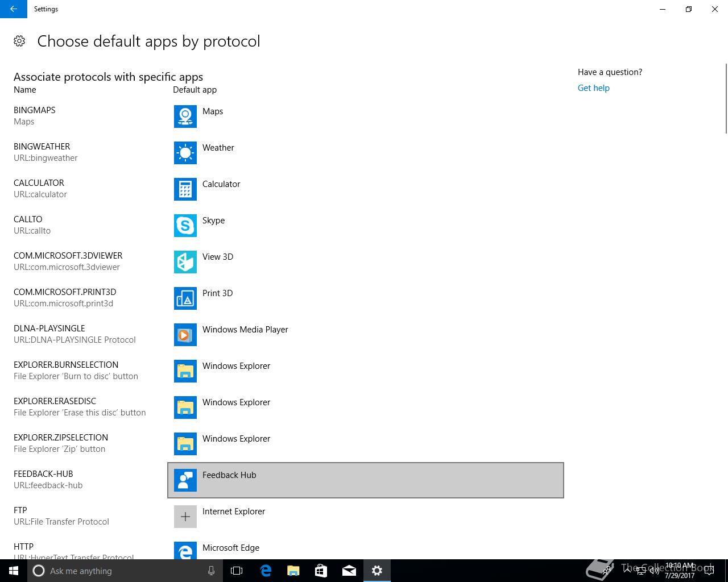This screenshot has width=728, height=582.
Task: Click the FEEDBACK-HUB protocol name
Action: [x=43, y=474]
